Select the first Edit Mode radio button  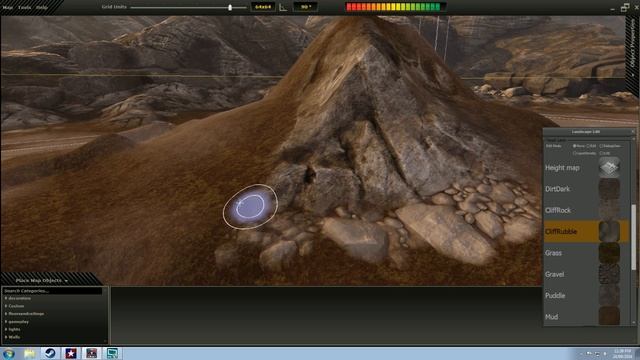coord(574,146)
